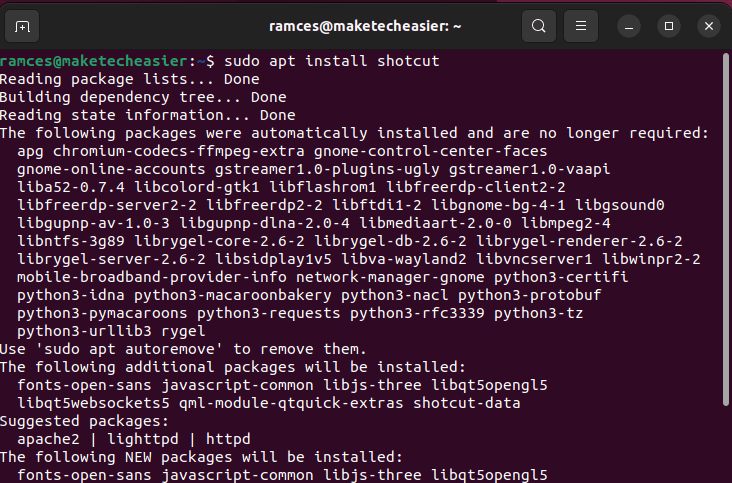The height and width of the screenshot is (483, 732).
Task: Click the terminal vertical scrollbar
Action: pos(726,229)
